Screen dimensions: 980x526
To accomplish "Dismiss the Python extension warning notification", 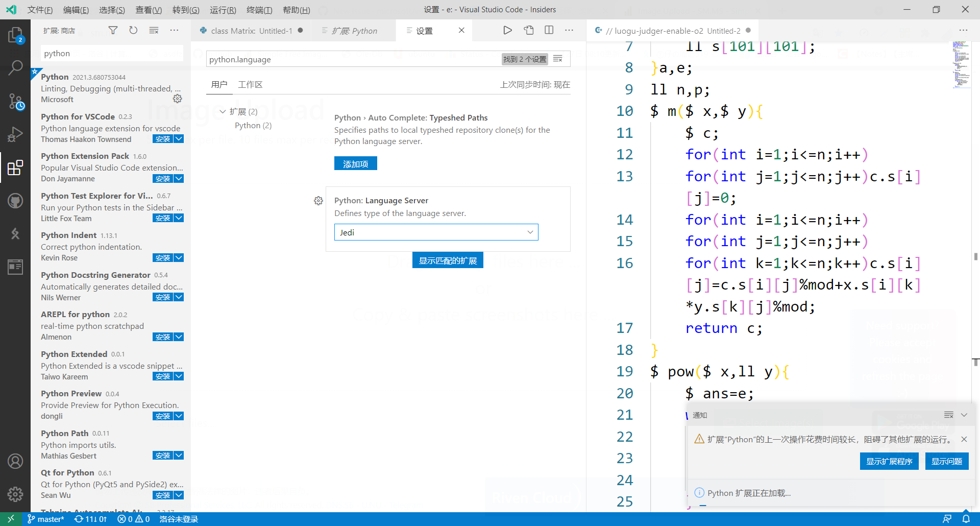I will 964,439.
